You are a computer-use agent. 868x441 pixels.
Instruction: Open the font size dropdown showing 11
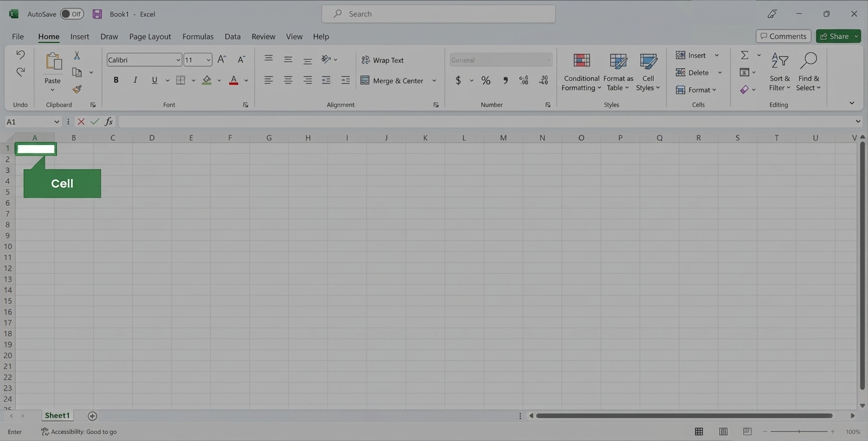pyautogui.click(x=208, y=60)
